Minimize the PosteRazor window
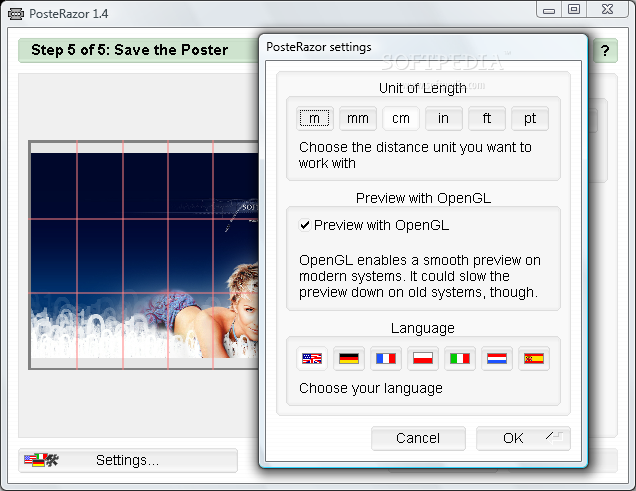Viewport: 636px width, 491px height. point(549,10)
